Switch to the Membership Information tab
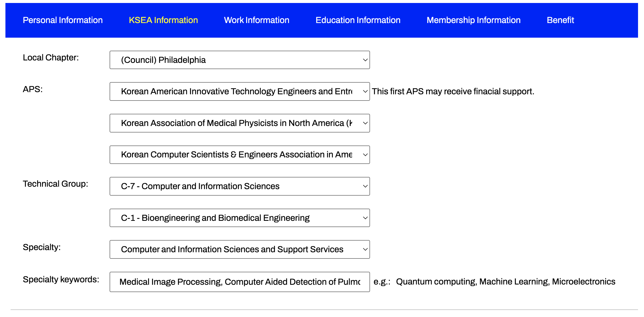644x317 pixels. point(473,20)
